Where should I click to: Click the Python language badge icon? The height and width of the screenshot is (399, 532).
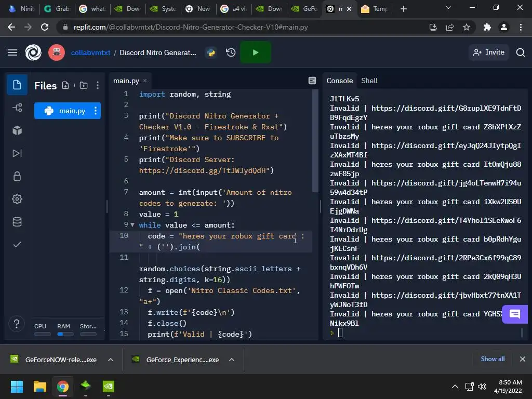pos(211,52)
